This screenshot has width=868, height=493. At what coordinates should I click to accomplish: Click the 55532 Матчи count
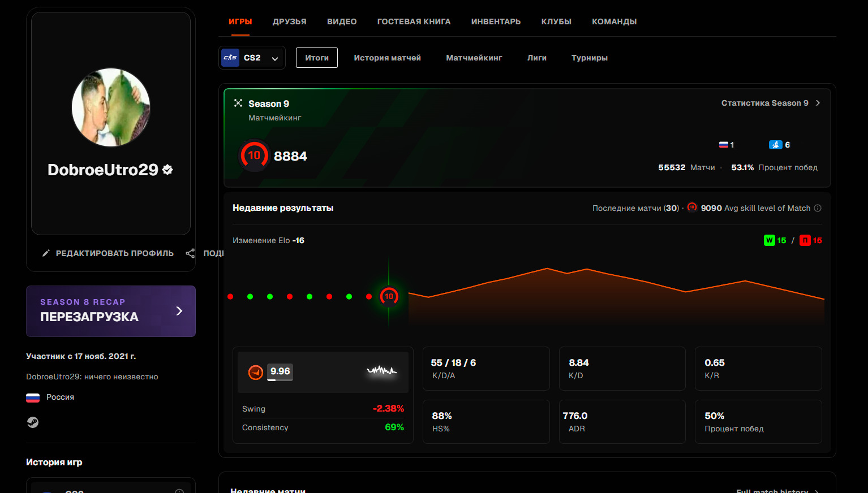686,167
